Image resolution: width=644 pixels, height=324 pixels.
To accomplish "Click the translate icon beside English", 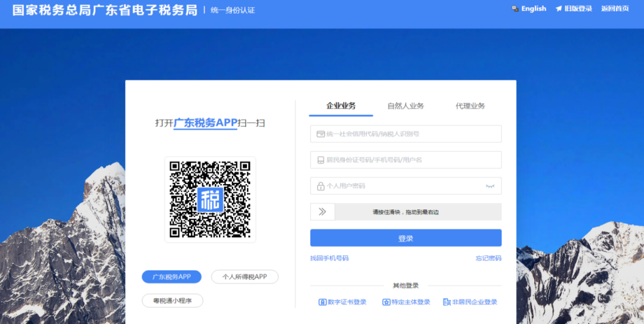I will (515, 8).
